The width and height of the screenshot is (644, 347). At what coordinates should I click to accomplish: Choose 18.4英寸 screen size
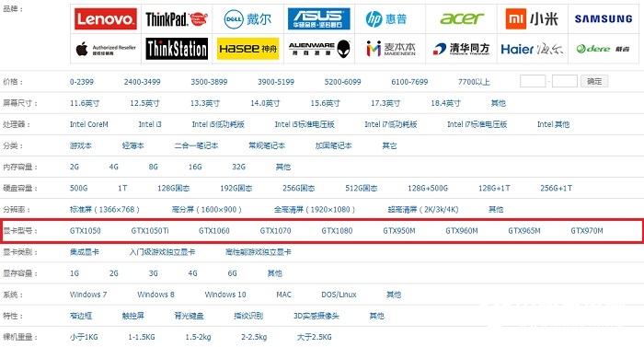pyautogui.click(x=445, y=103)
